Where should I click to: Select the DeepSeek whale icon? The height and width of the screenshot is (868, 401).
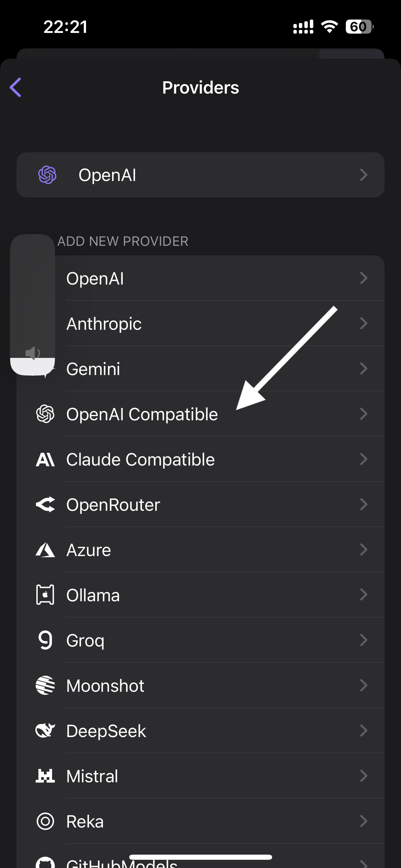[x=45, y=731]
